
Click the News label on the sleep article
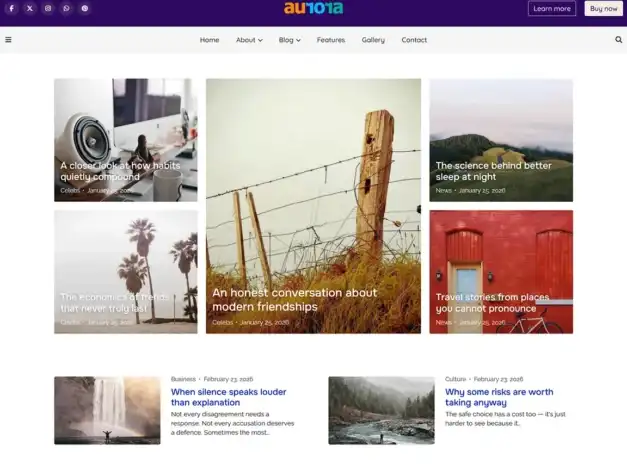443,191
